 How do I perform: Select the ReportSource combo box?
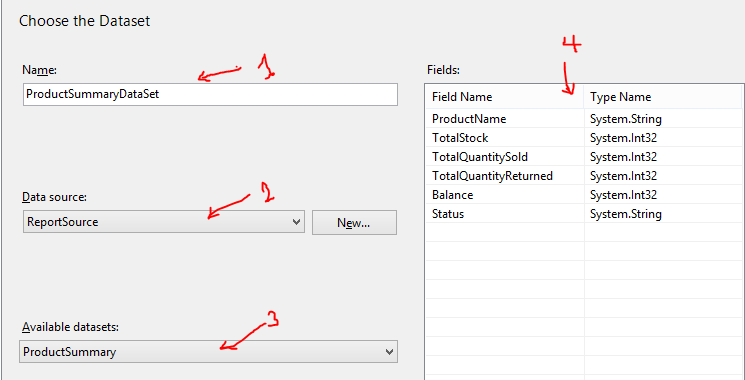click(x=163, y=222)
